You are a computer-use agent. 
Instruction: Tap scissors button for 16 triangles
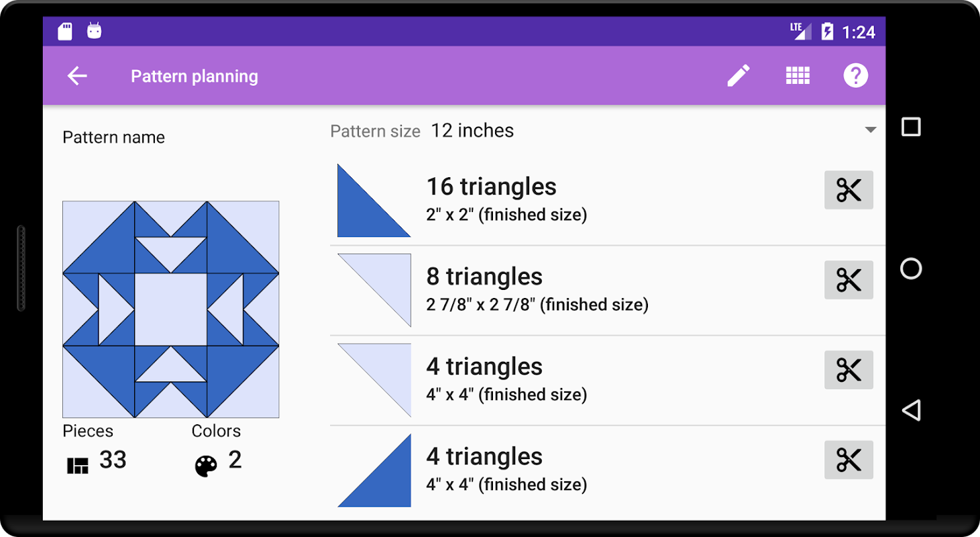tap(849, 190)
